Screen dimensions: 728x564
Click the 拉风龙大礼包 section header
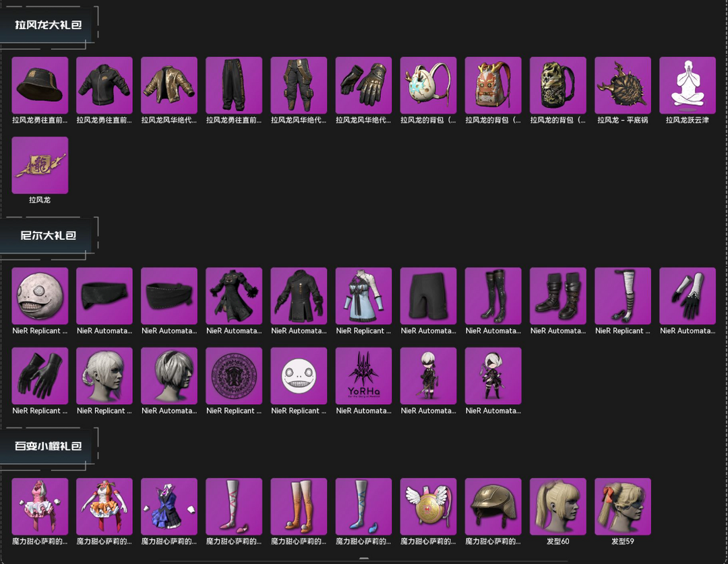(x=49, y=25)
